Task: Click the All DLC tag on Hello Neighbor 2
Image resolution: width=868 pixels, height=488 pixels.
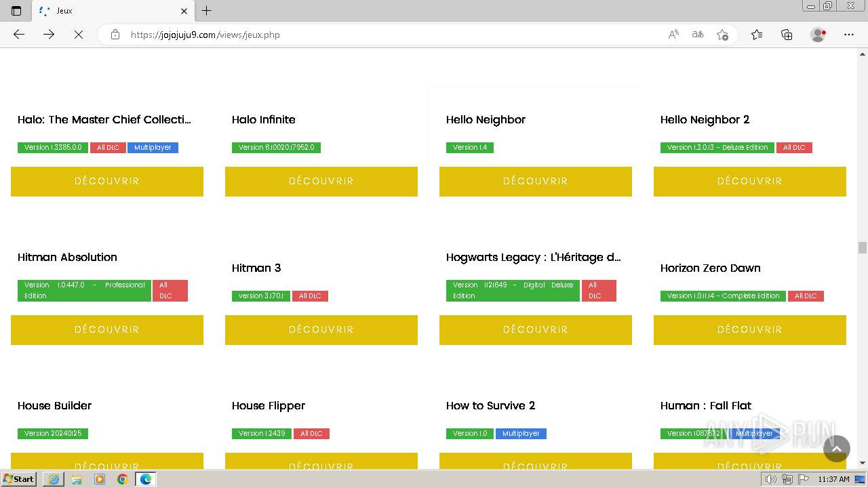Action: tap(794, 148)
